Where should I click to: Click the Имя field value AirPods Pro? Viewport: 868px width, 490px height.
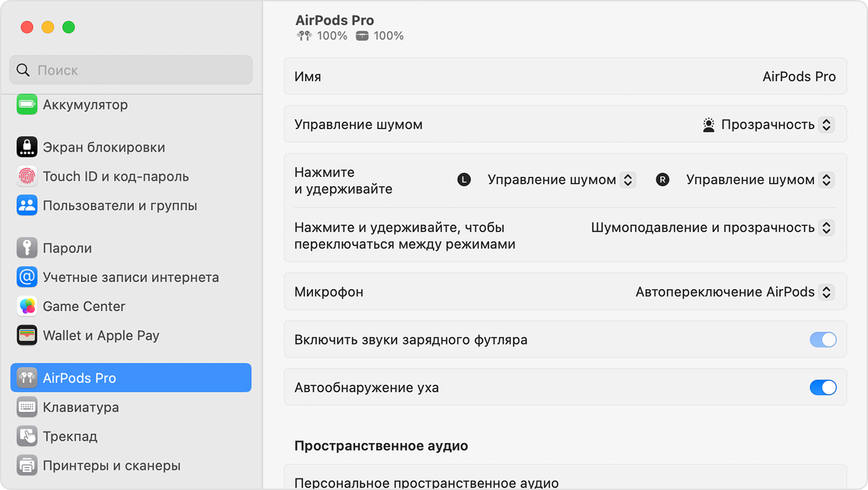pos(799,77)
